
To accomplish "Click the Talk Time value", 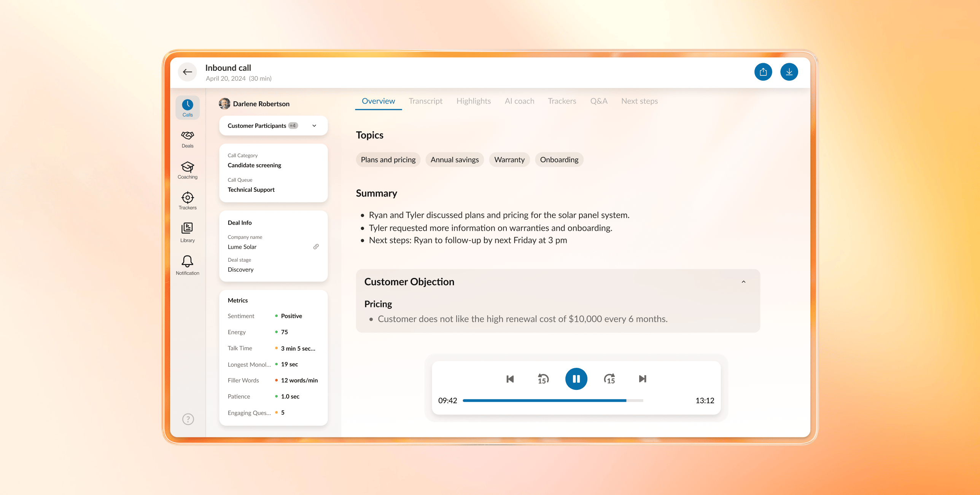I will 298,348.
